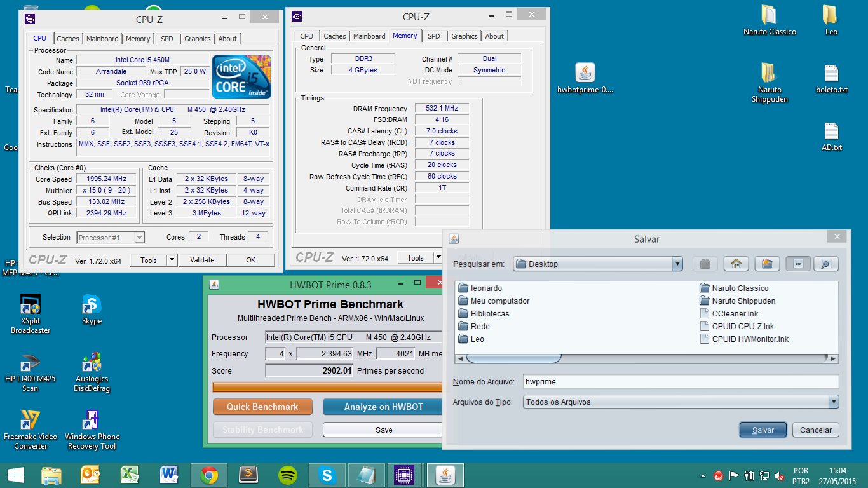
Task: Click Tools button in left CPU-Z window
Action: coord(149,260)
